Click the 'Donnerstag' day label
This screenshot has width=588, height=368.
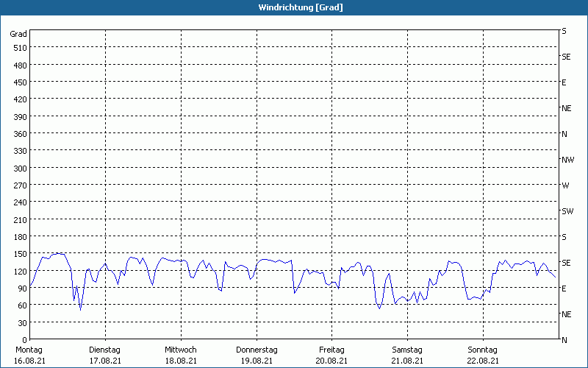[x=257, y=350]
